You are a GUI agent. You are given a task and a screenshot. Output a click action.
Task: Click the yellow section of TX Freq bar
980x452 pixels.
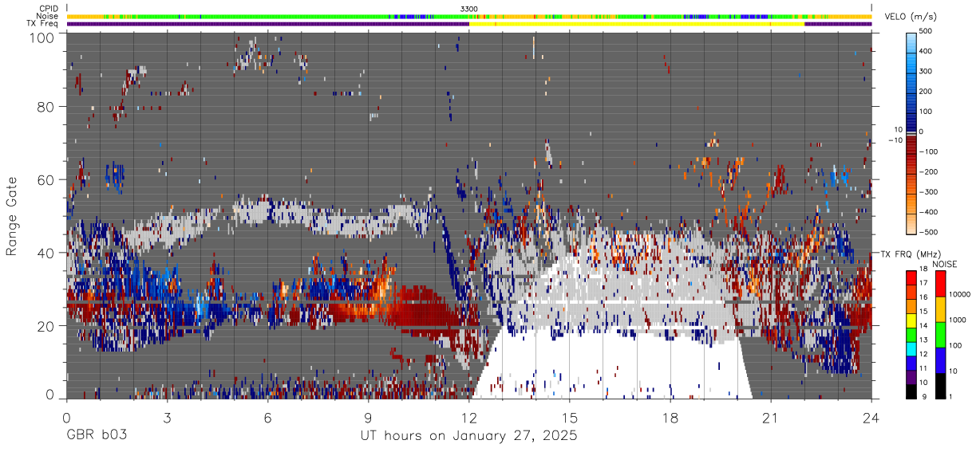tap(637, 24)
